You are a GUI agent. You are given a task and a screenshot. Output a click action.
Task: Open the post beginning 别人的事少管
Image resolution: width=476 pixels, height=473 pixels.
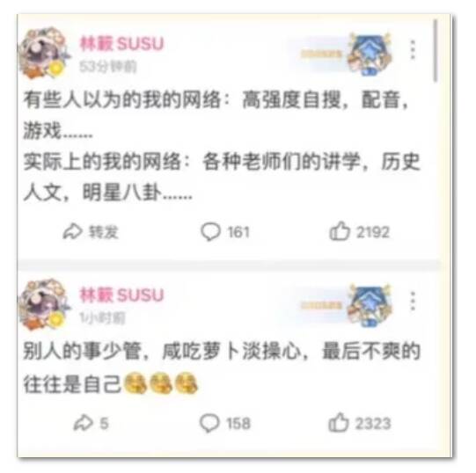pyautogui.click(x=222, y=367)
